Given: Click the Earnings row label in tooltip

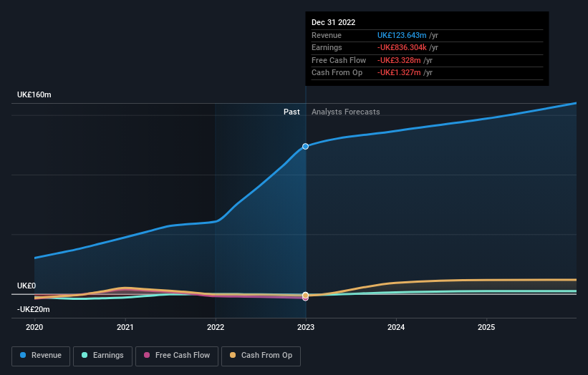Looking at the screenshot, I should click(x=327, y=47).
